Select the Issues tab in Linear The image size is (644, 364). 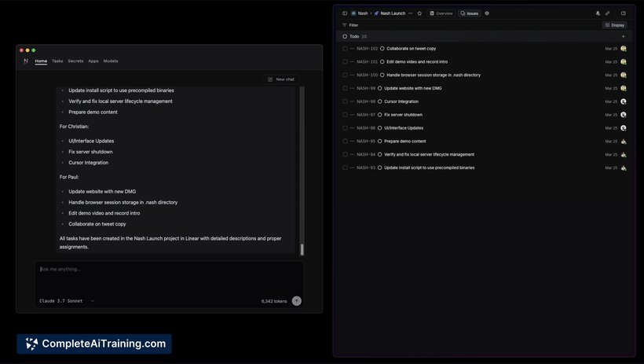point(470,13)
